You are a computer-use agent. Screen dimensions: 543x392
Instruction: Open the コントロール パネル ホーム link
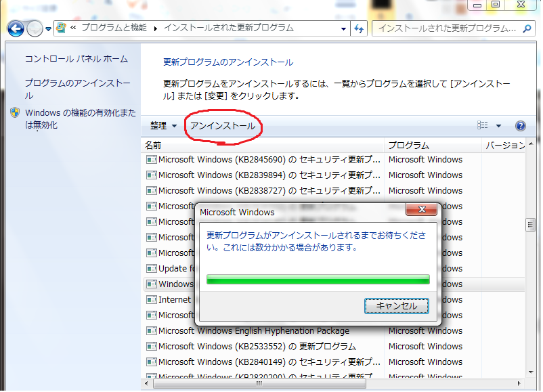tap(77, 59)
